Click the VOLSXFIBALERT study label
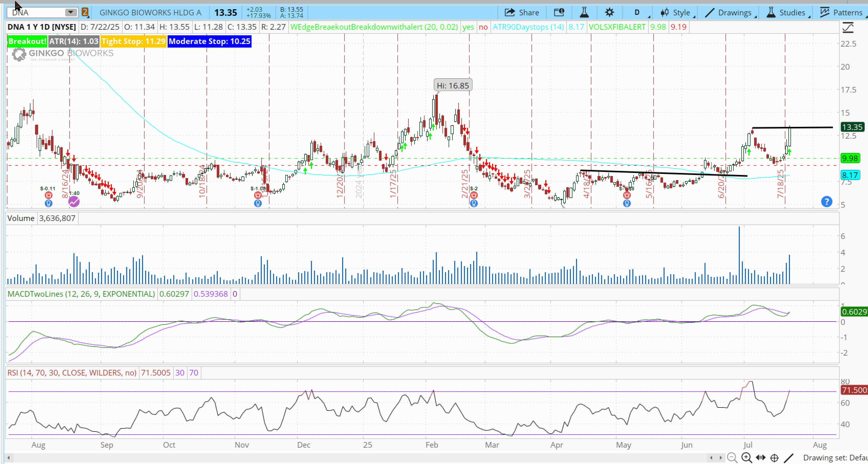868x464 pixels. pyautogui.click(x=617, y=27)
